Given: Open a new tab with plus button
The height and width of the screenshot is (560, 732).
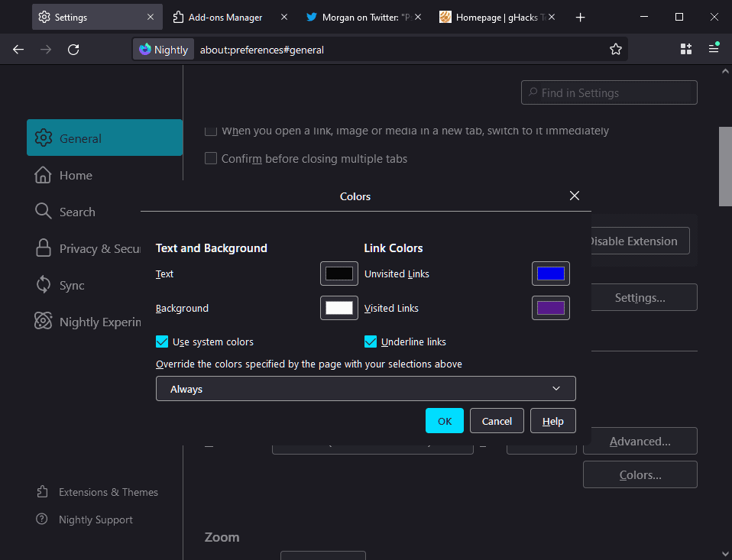Looking at the screenshot, I should (x=580, y=18).
